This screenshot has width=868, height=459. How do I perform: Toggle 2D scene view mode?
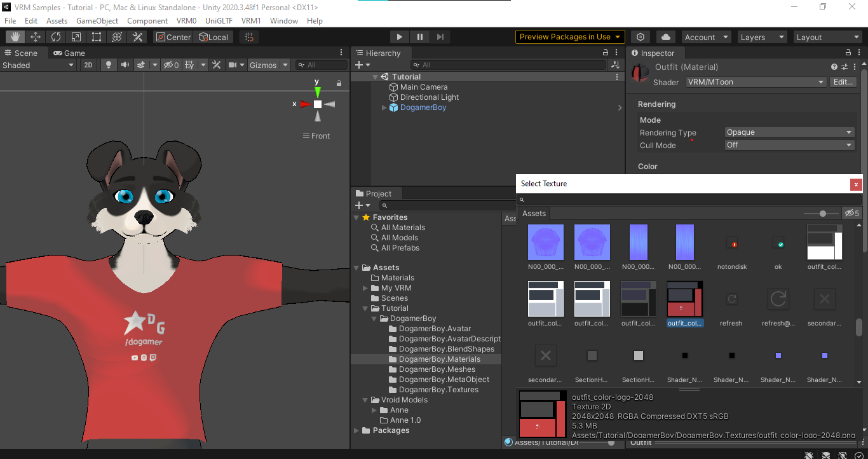coord(88,65)
